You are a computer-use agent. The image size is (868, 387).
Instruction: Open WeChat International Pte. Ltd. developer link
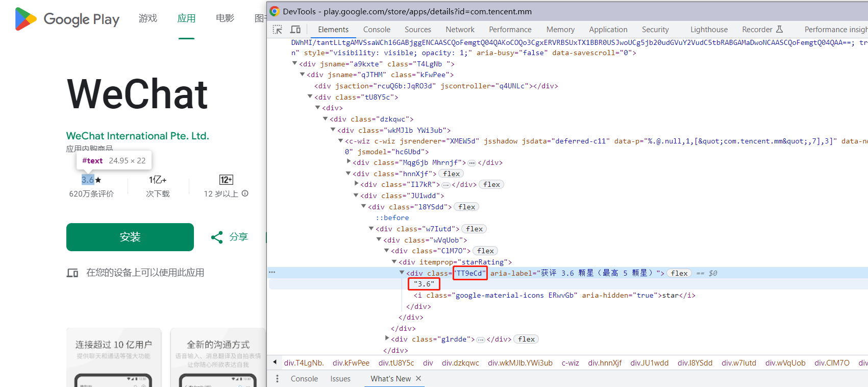pyautogui.click(x=138, y=136)
